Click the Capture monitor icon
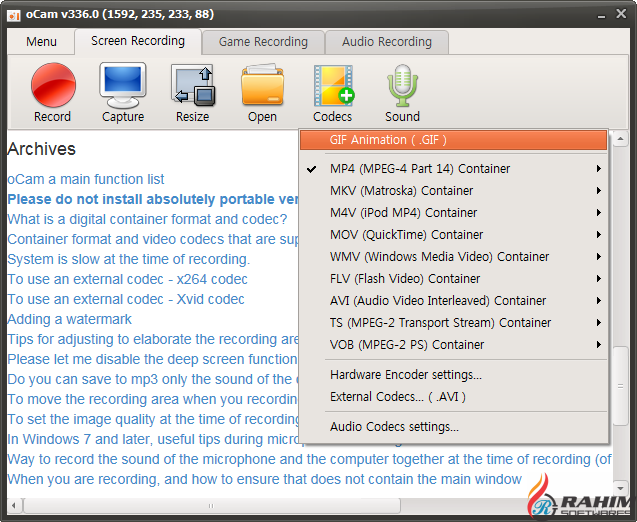The width and height of the screenshot is (637, 522). (x=123, y=85)
